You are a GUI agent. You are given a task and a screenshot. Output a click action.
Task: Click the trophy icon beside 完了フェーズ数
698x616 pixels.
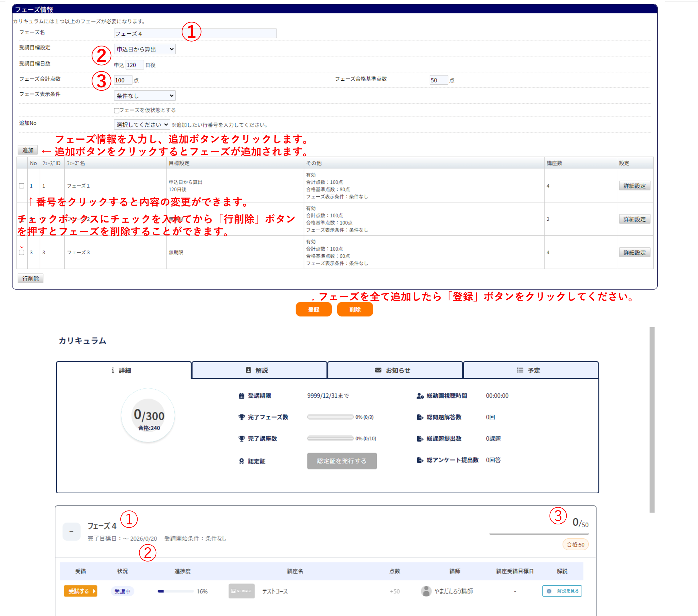tap(242, 417)
